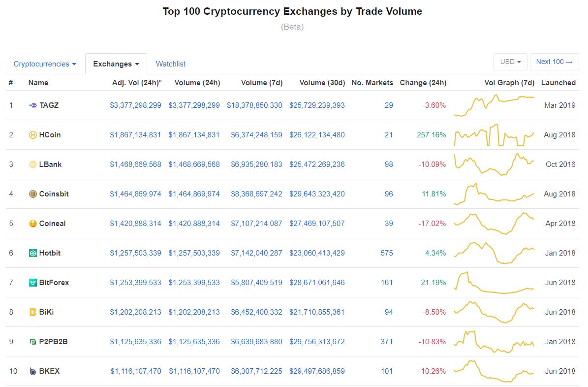The width and height of the screenshot is (588, 387).
Task: Click BitForex market count 161
Action: tap(387, 283)
